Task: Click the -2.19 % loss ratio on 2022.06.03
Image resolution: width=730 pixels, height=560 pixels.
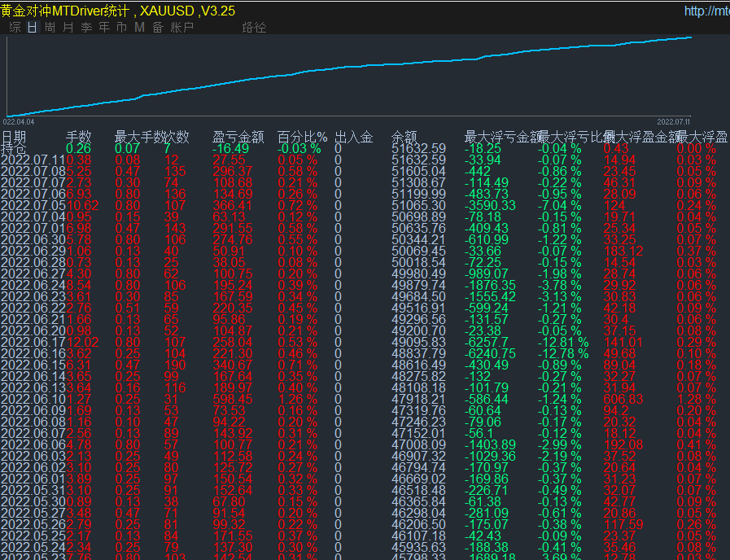Action: [x=560, y=457]
